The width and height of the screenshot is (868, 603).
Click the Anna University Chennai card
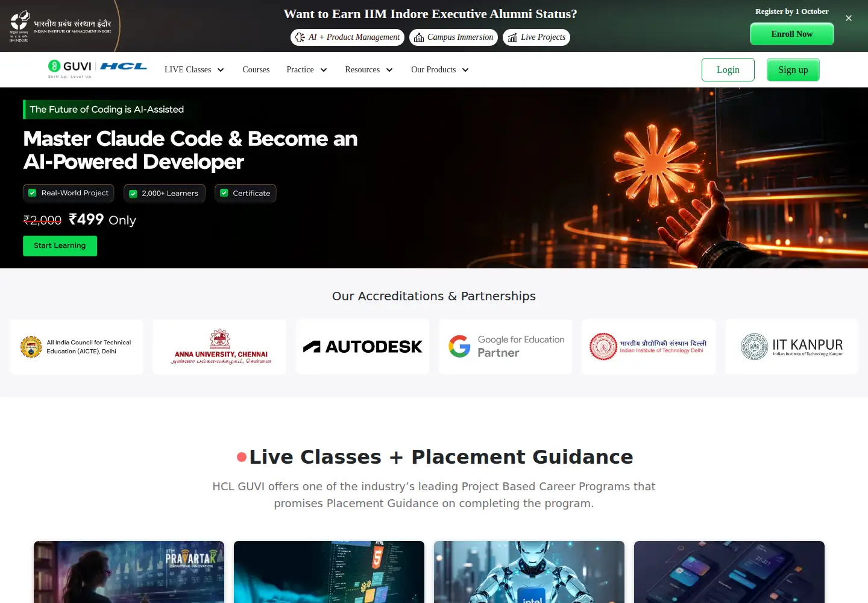219,347
